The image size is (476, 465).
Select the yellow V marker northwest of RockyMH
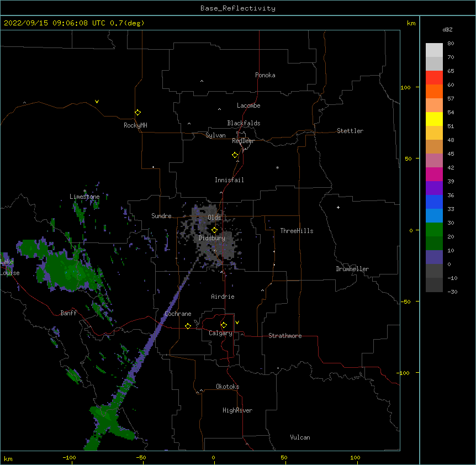click(97, 102)
